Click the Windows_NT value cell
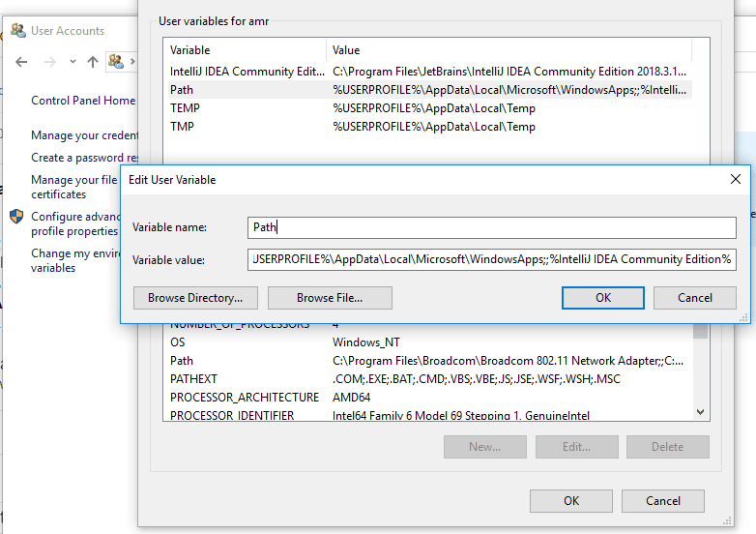 (366, 342)
